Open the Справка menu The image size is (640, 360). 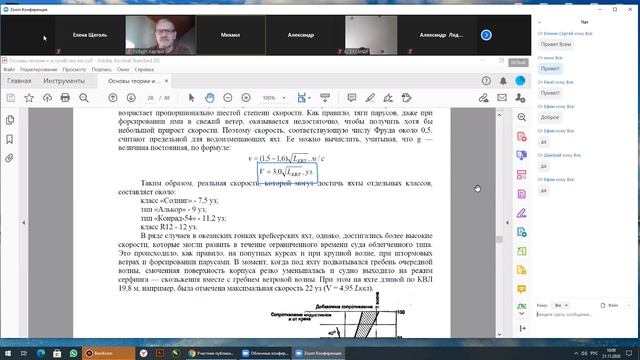tap(144, 69)
